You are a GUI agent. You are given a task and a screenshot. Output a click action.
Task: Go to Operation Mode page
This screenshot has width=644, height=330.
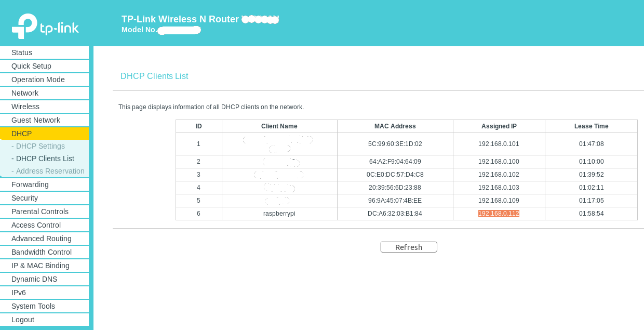coord(44,80)
